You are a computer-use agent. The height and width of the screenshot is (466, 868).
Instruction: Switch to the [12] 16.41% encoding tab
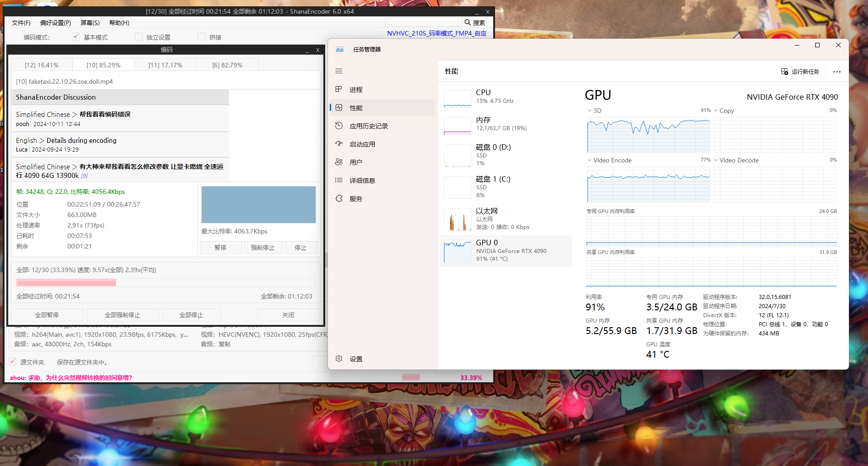coord(41,65)
